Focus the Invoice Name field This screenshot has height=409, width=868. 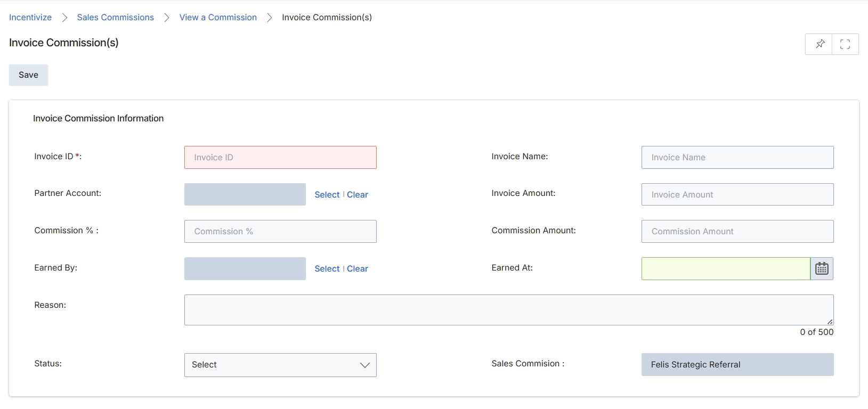coord(737,158)
